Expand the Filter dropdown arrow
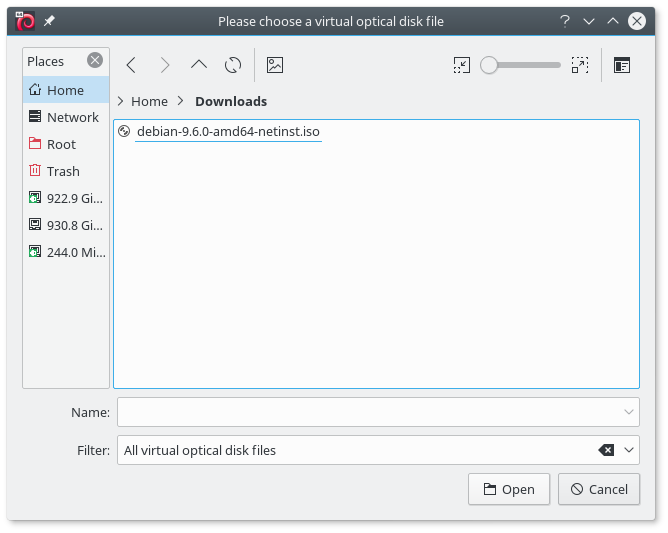668x533 pixels. 629,450
